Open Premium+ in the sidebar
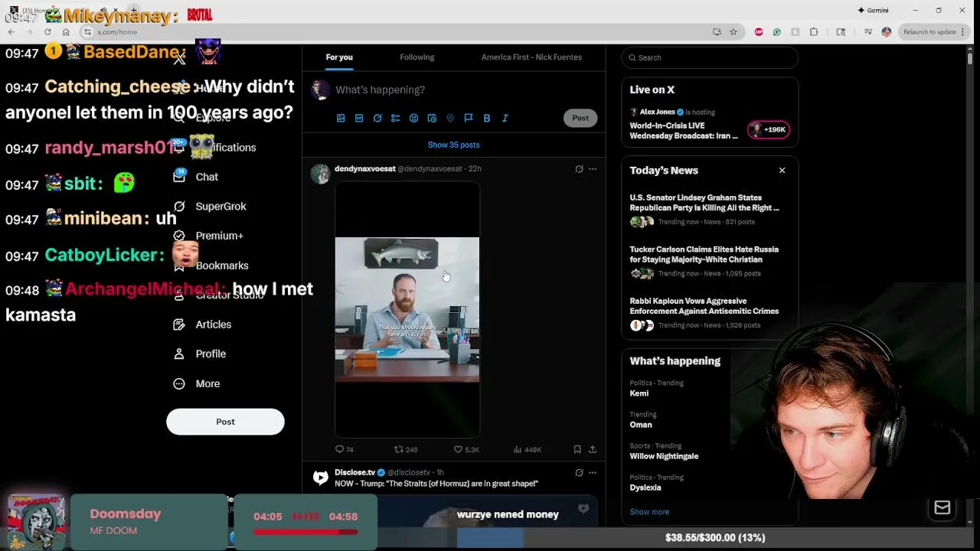The image size is (980, 551). pyautogui.click(x=219, y=236)
